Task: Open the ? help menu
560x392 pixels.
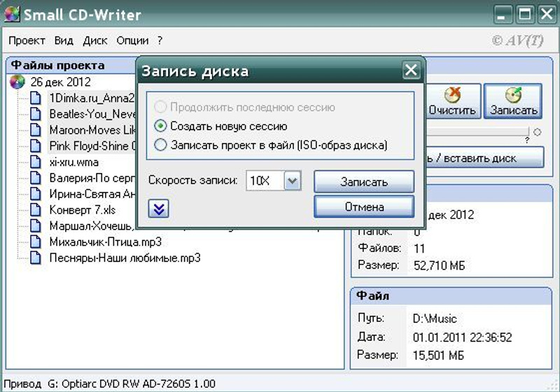Action: click(x=160, y=41)
